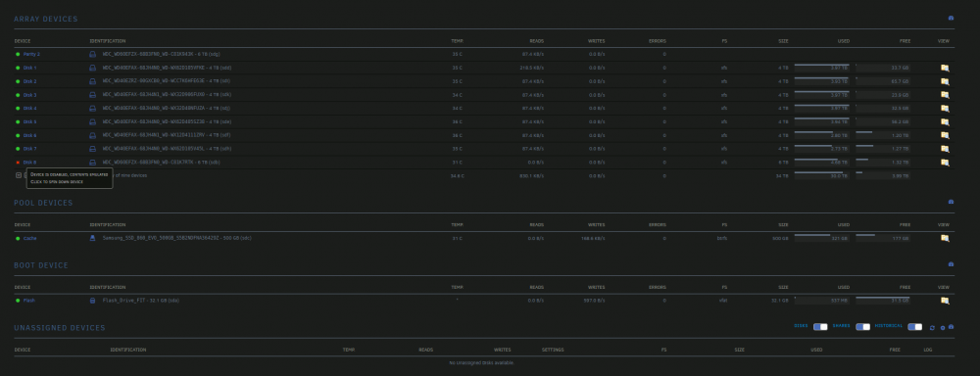The width and height of the screenshot is (980, 376).
Task: Toggle the Historical switch in Unassigned Devices
Action: (914, 327)
